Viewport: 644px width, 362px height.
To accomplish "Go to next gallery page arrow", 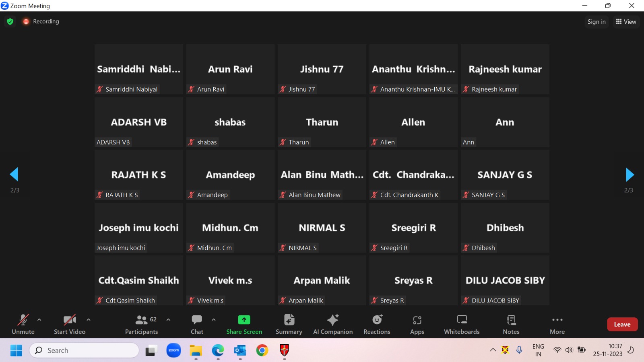I will point(630,175).
